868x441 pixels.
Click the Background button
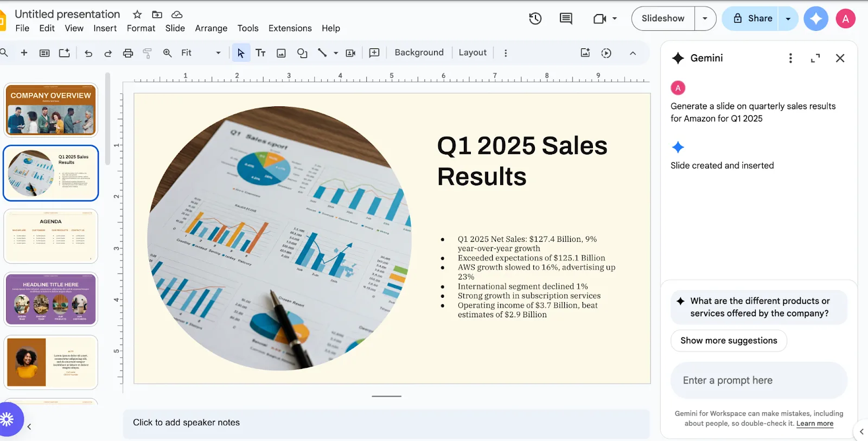pyautogui.click(x=419, y=53)
